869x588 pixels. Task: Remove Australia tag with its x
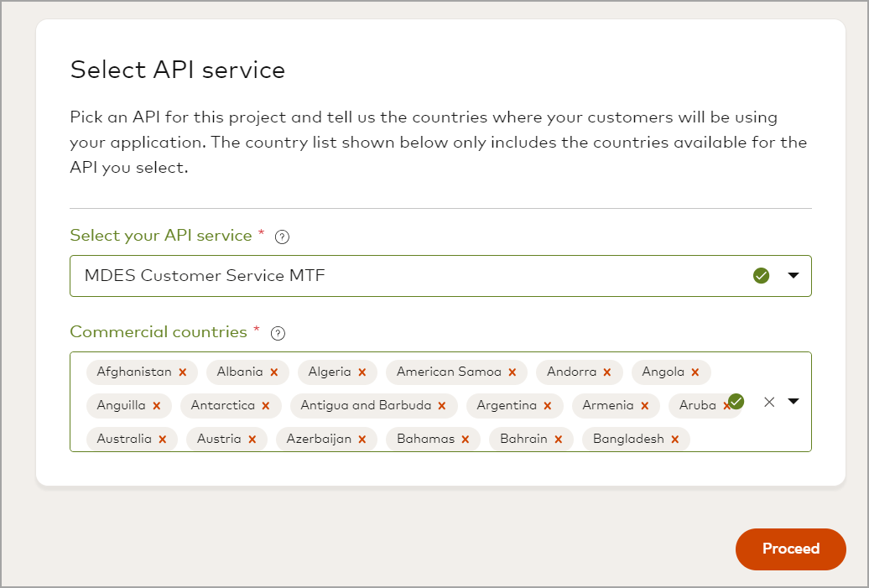pos(163,440)
